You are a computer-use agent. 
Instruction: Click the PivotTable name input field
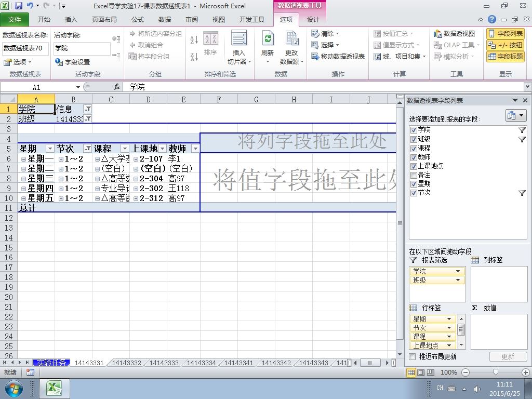tap(25, 48)
